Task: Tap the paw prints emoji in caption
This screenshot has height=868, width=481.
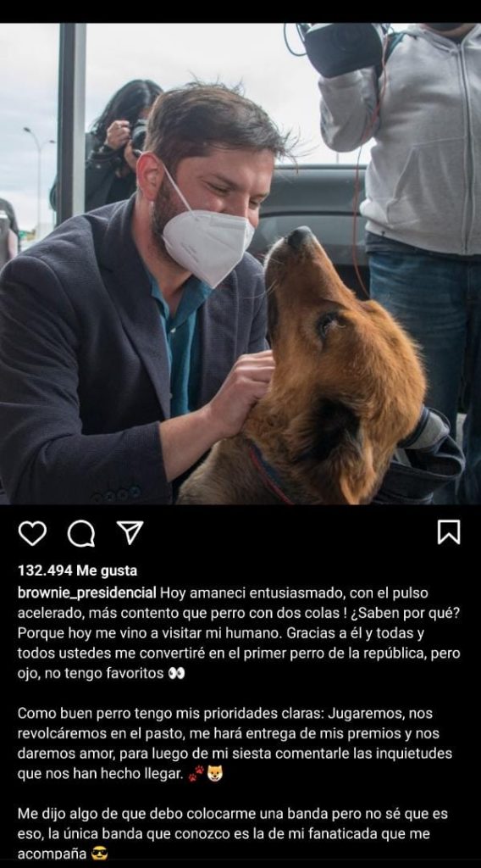Action: coord(196,773)
